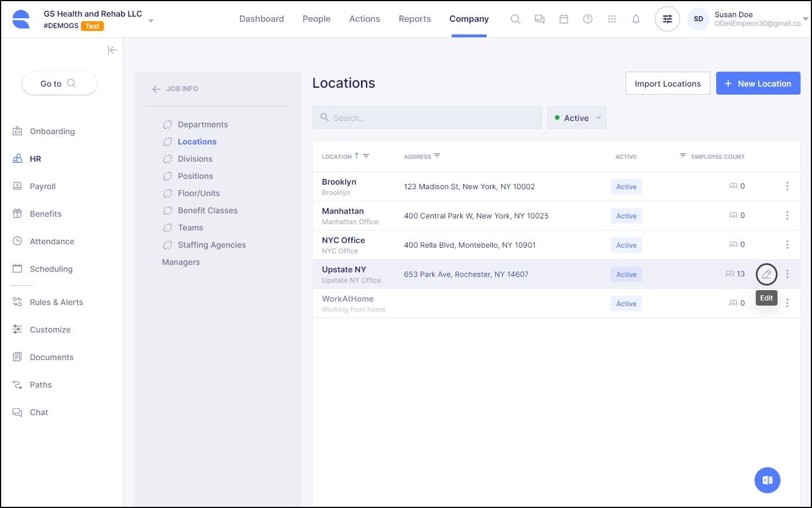Click the Brooklyn location name

pyautogui.click(x=339, y=182)
